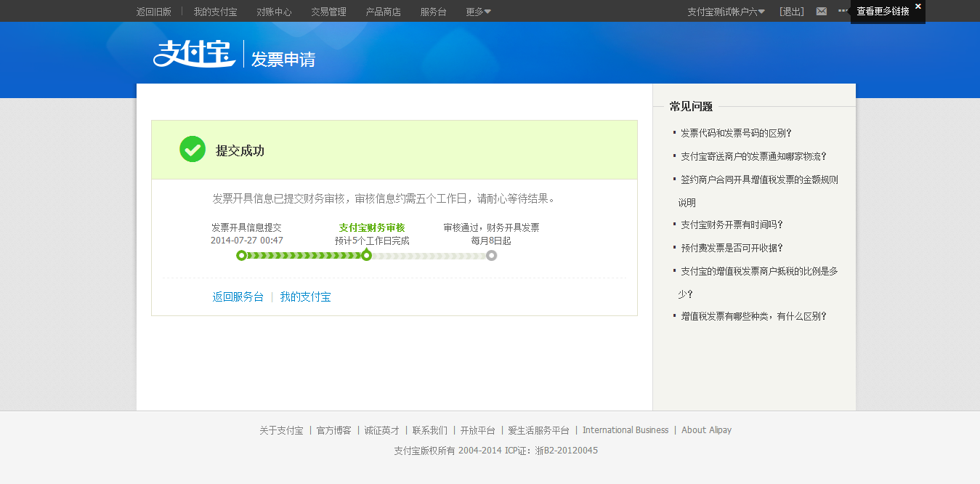Open 产品商店 menu item
The width and height of the screenshot is (980, 484).
[383, 12]
